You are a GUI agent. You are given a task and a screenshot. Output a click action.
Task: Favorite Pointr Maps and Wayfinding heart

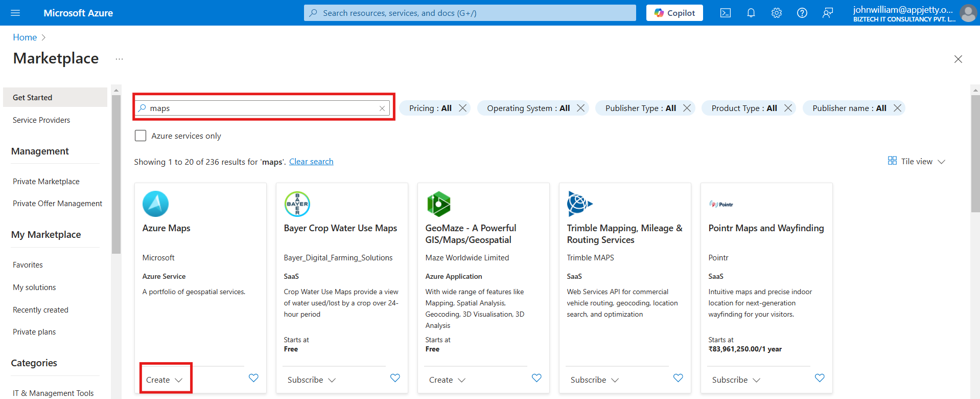tap(820, 378)
